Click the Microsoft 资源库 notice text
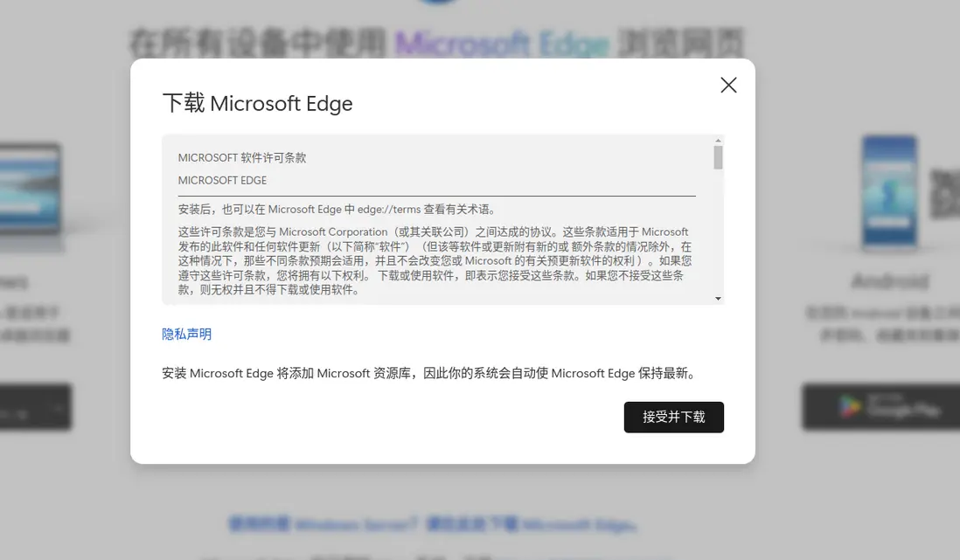Viewport: 960px width, 560px height. pyautogui.click(x=428, y=373)
